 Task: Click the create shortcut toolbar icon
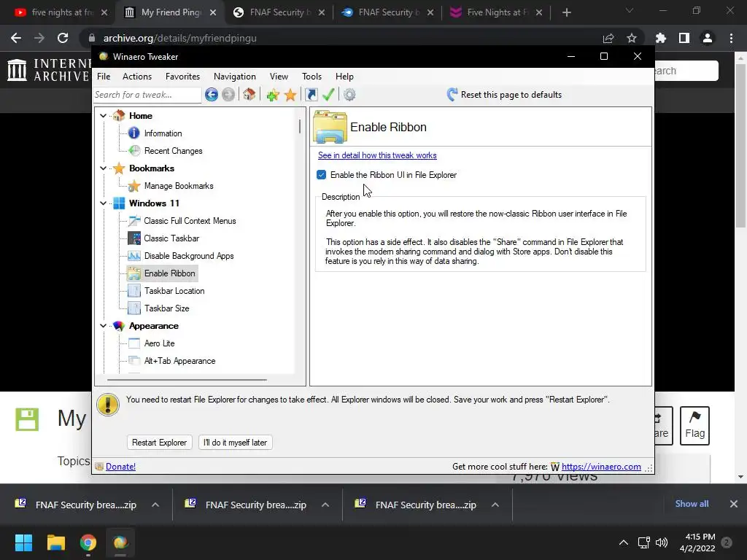click(x=311, y=94)
